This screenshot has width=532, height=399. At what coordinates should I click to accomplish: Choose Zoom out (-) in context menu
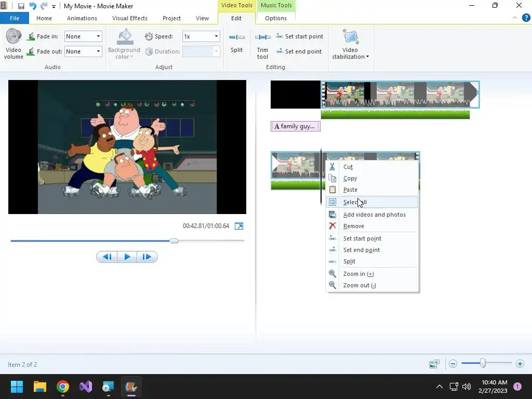coord(372,285)
